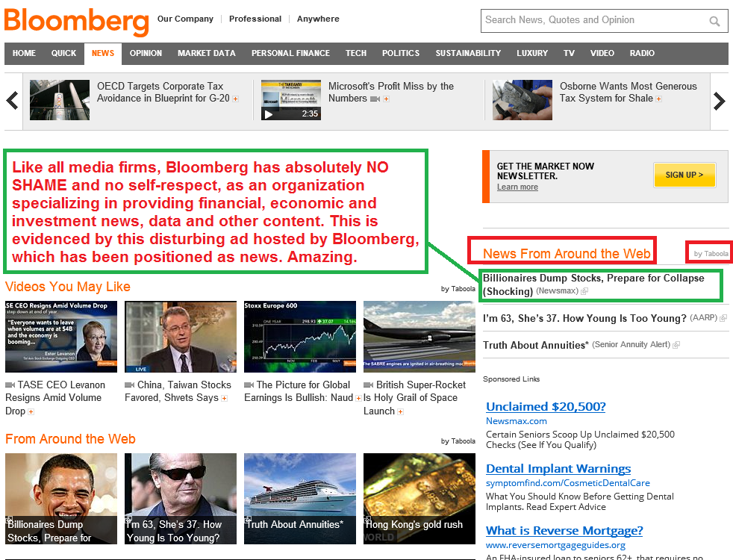Click by Taboola beside Videos You May Like
This screenshot has width=733, height=560.
(458, 289)
